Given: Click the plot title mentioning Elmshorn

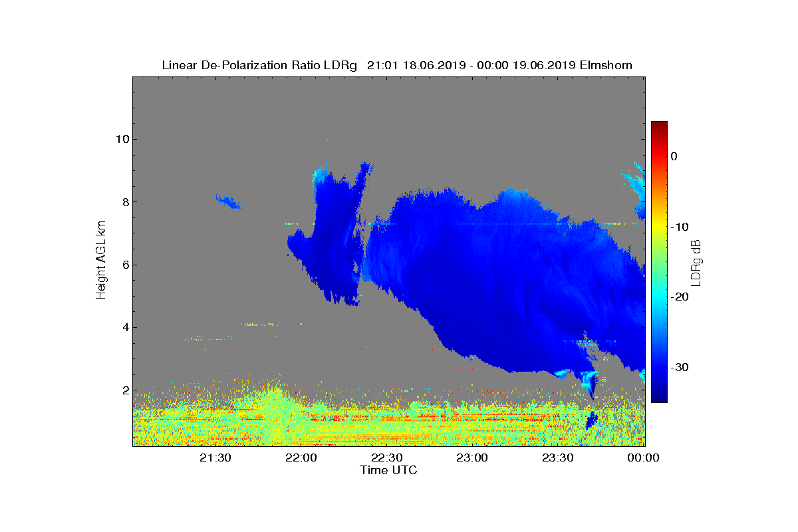Looking at the screenshot, I should 397,65.
